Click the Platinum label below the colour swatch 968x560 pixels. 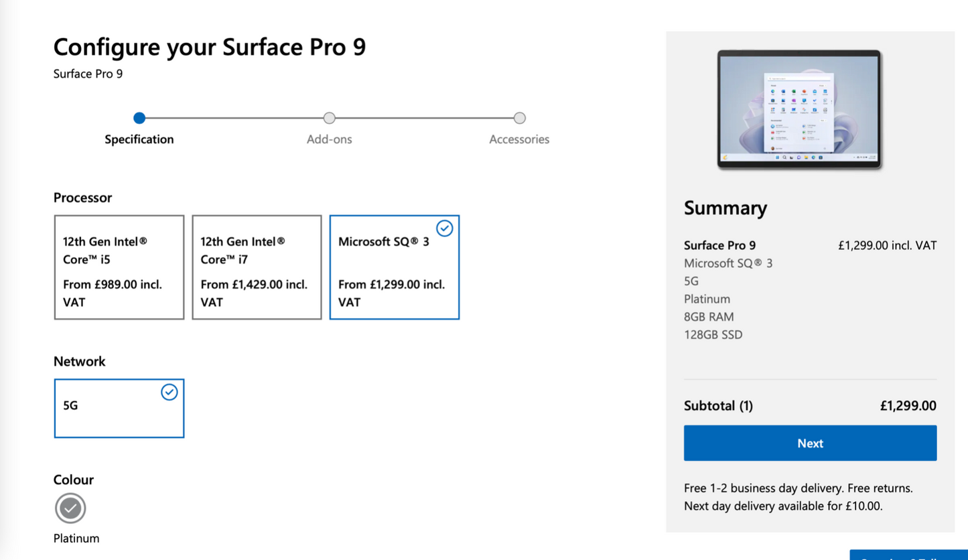click(76, 538)
